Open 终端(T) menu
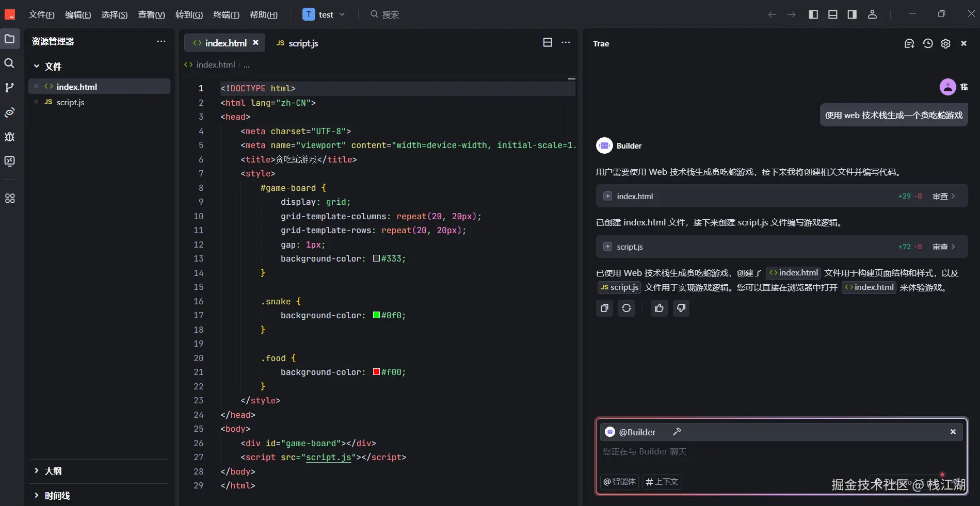The width and height of the screenshot is (980, 506). [x=226, y=14]
